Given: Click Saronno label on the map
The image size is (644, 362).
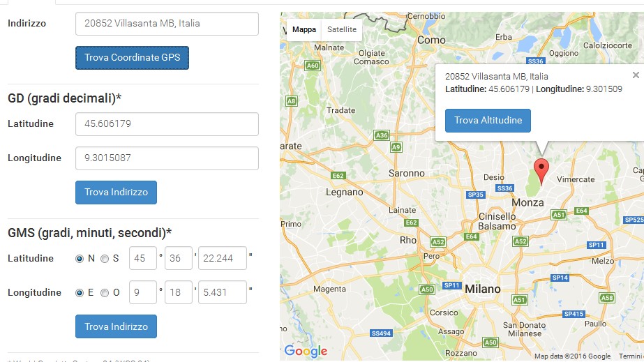Looking at the screenshot, I should [407, 173].
